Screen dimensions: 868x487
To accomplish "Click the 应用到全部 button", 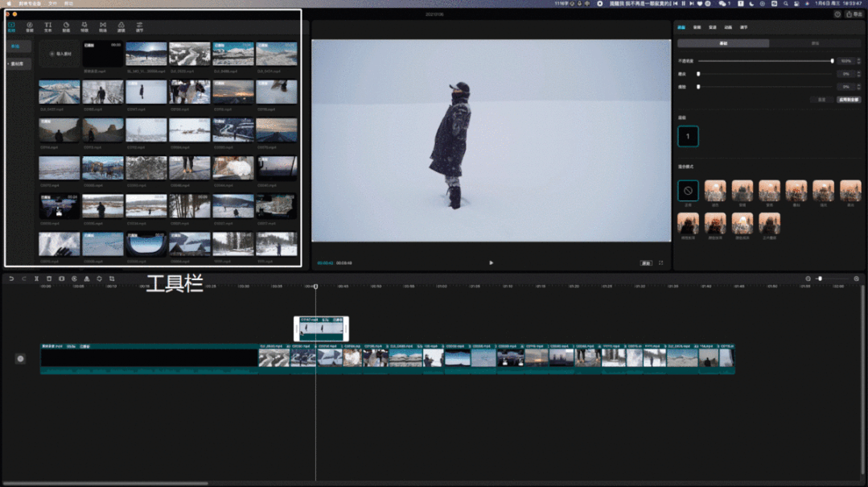I will click(849, 99).
